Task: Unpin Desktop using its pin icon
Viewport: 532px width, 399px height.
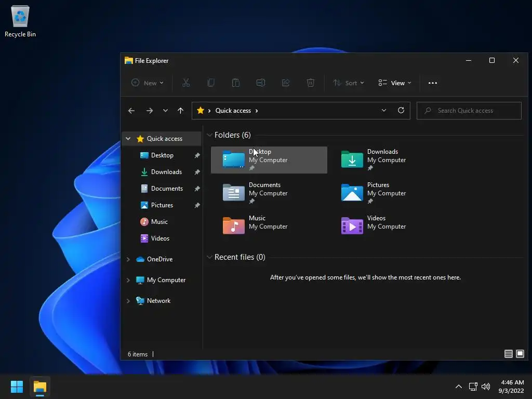Action: pyautogui.click(x=197, y=155)
